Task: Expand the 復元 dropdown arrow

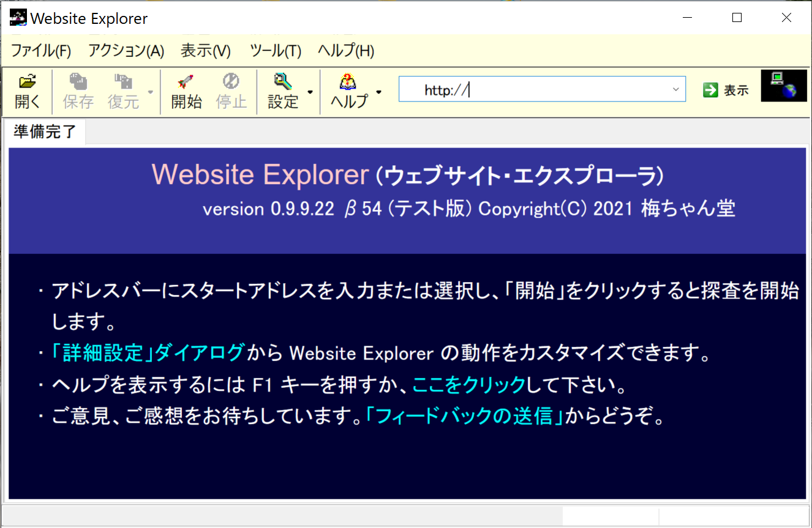Action: [150, 92]
